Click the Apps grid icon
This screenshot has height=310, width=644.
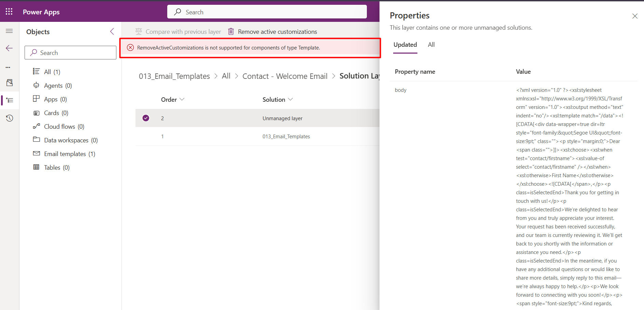36,99
